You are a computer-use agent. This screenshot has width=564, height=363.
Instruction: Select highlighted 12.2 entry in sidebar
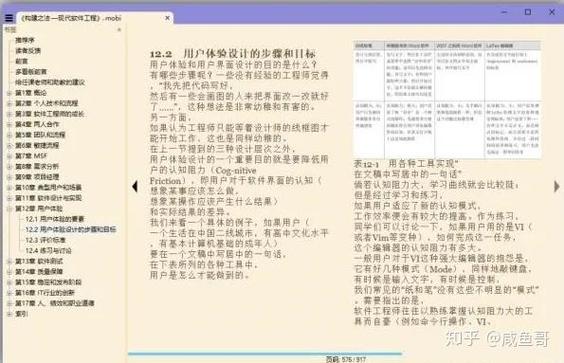point(70,230)
